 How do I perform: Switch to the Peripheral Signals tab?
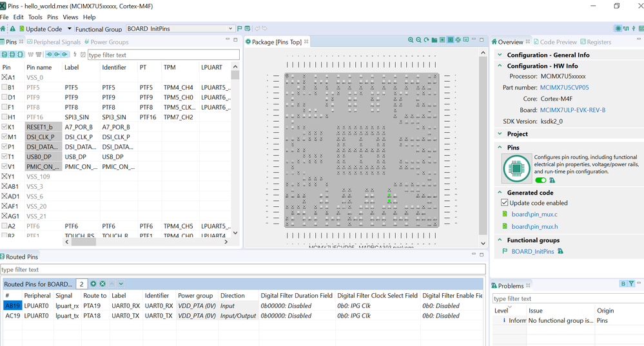(x=54, y=42)
